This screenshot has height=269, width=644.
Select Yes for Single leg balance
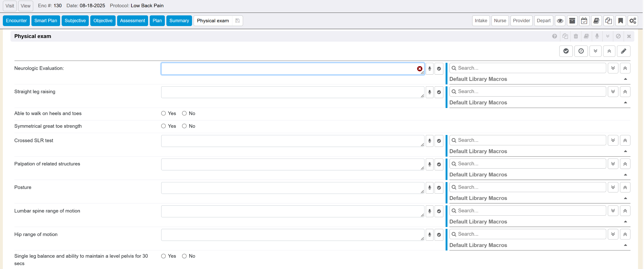click(164, 256)
